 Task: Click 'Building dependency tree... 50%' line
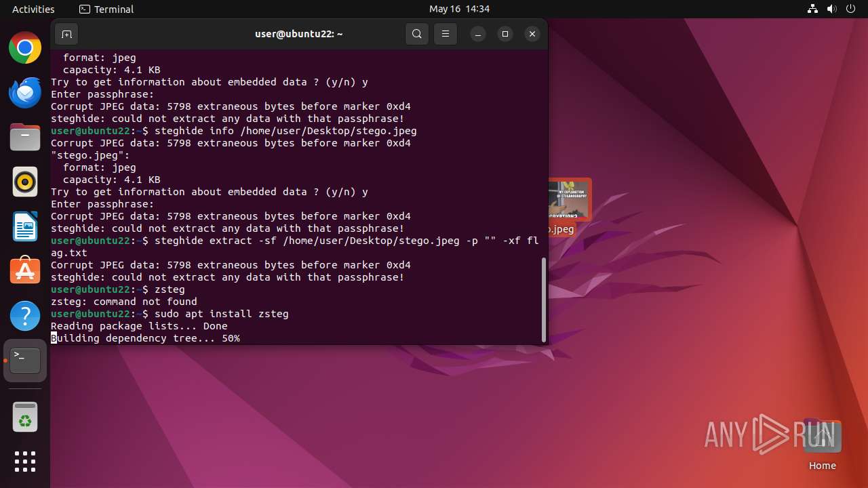(145, 338)
